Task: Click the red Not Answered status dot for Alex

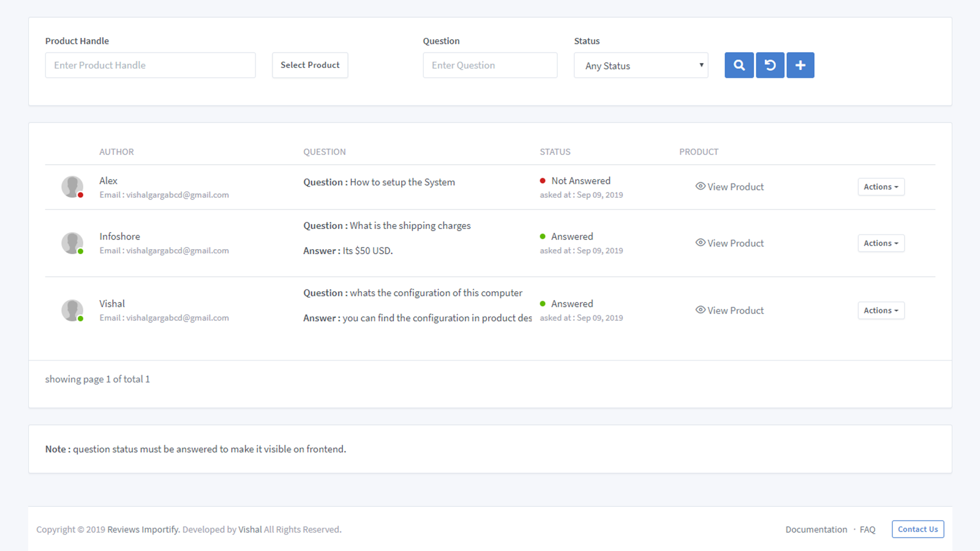Action: [542, 181]
